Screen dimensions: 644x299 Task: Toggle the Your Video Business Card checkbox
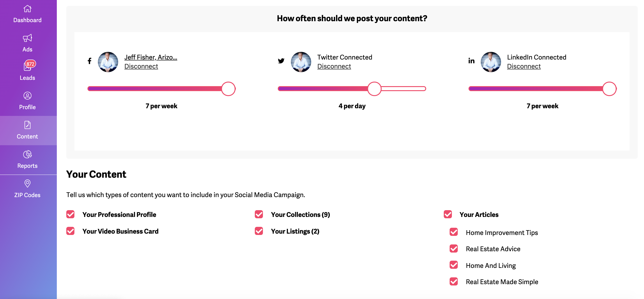[x=71, y=231]
